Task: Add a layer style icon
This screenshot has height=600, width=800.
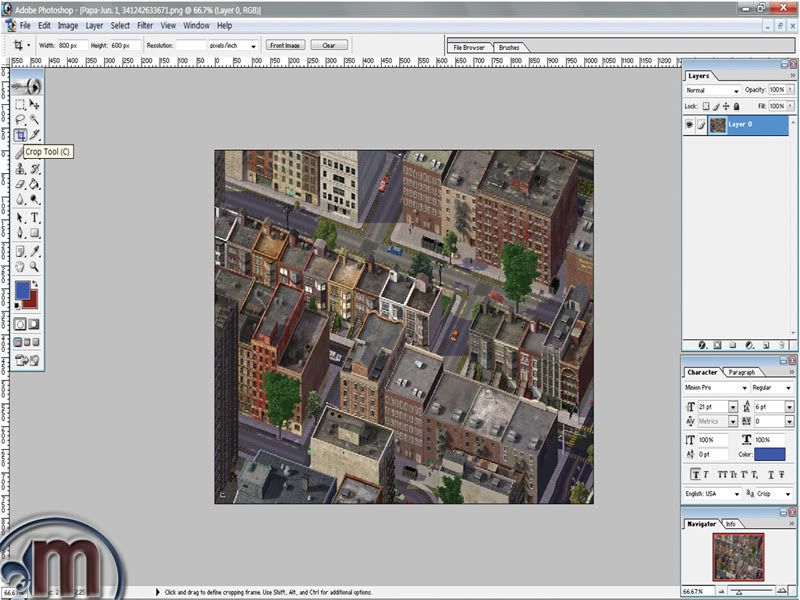Action: 703,345
